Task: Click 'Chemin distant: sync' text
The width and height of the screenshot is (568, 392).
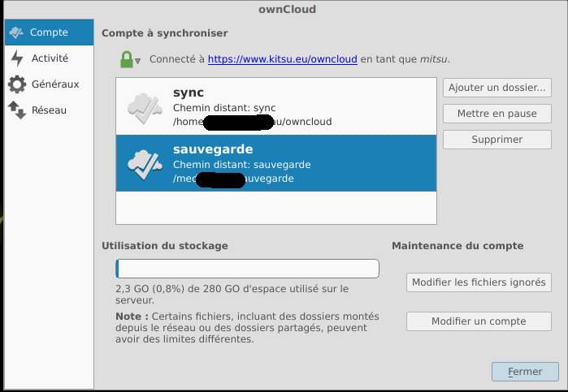Action: click(224, 108)
